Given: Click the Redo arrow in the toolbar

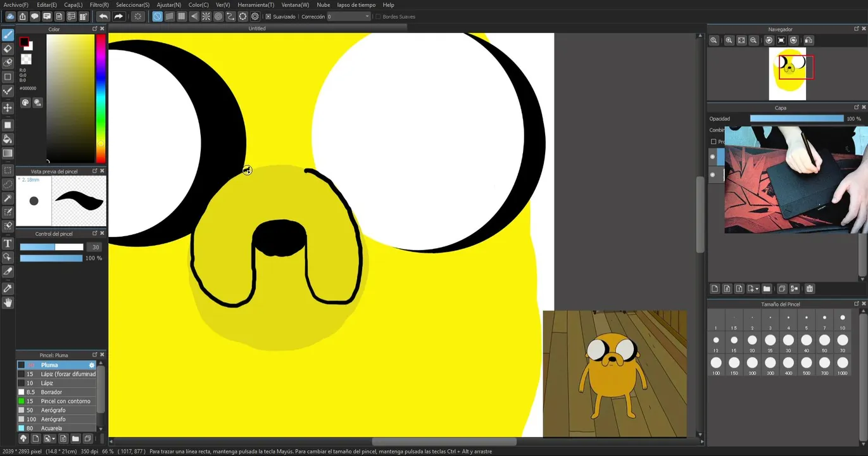Looking at the screenshot, I should click(118, 16).
